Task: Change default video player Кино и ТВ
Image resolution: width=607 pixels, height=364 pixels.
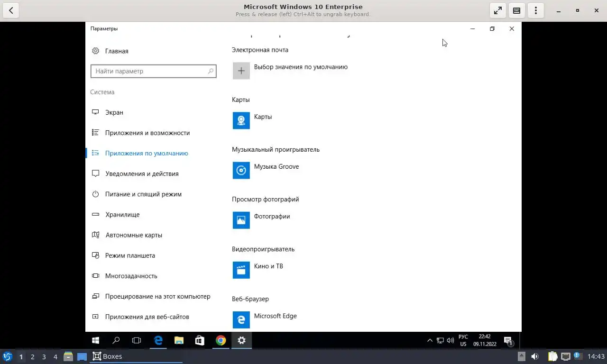Action: (x=268, y=266)
